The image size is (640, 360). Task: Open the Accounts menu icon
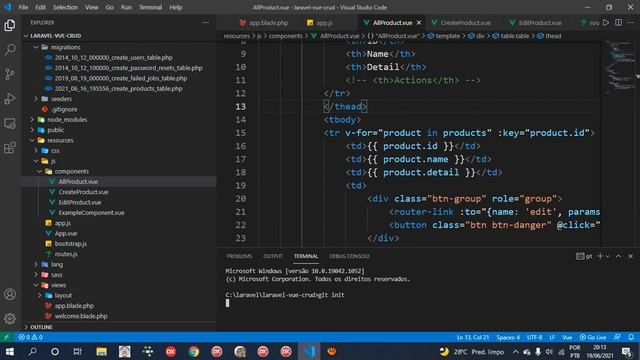click(x=9, y=294)
